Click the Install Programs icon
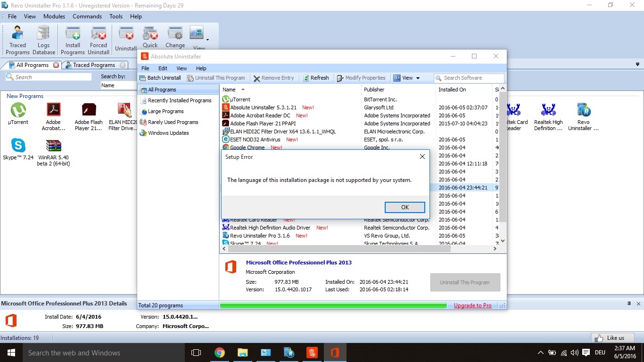Image resolution: width=644 pixels, height=362 pixels. [x=73, y=40]
